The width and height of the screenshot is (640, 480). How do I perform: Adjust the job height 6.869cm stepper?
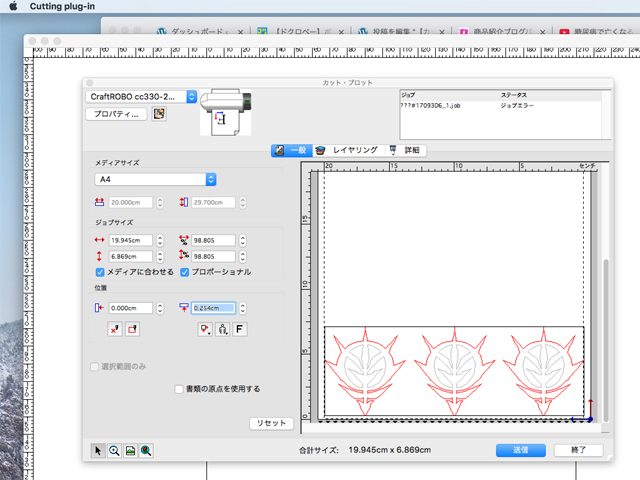coord(160,256)
